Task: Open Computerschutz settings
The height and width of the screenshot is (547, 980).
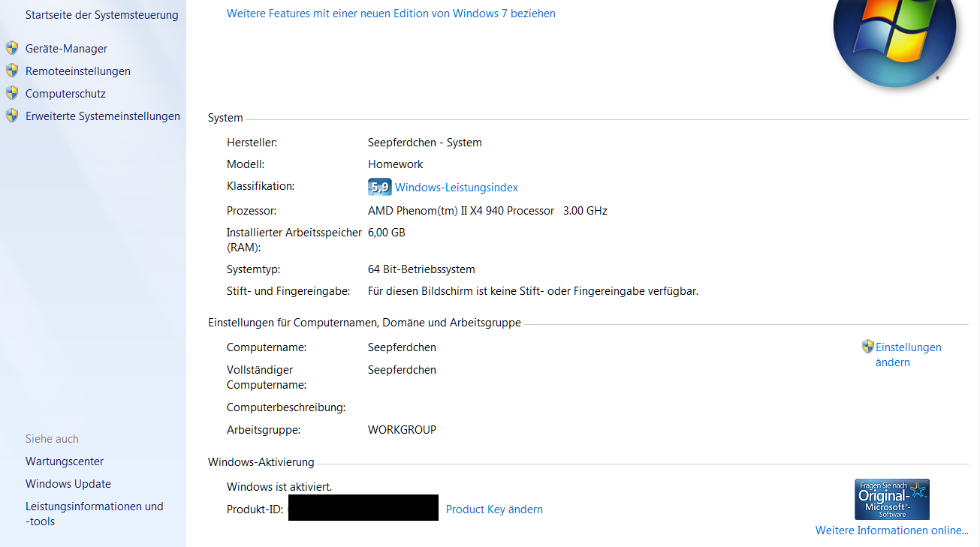Action: (x=65, y=94)
